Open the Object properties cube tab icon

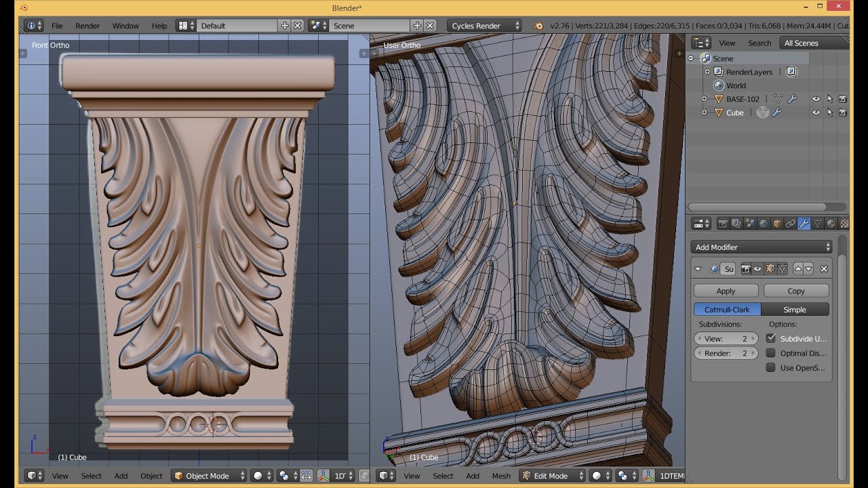point(777,224)
